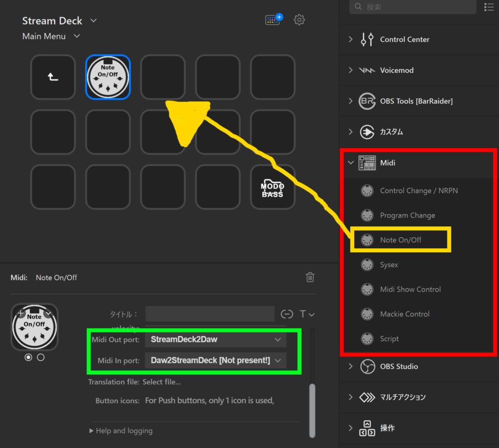
Task: Expand the Help and logging section
Action: (x=121, y=430)
